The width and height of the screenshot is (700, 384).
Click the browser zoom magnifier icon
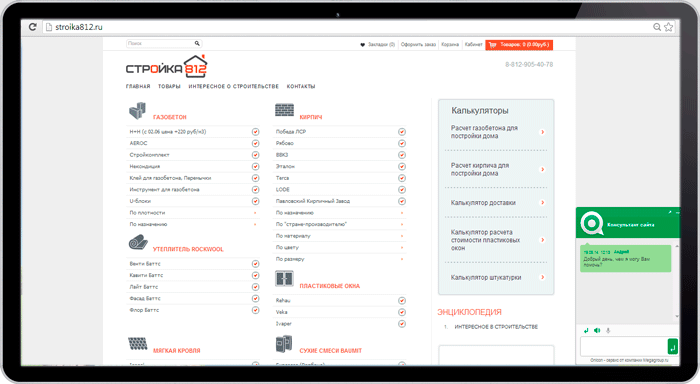tap(657, 27)
